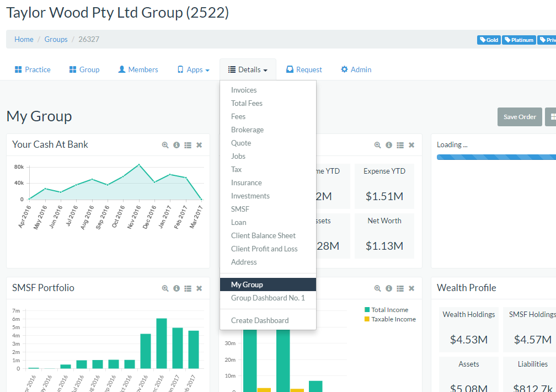Image resolution: width=556 pixels, height=392 pixels.
Task: Close the Your Cash At Bank widget
Action: pos(199,145)
